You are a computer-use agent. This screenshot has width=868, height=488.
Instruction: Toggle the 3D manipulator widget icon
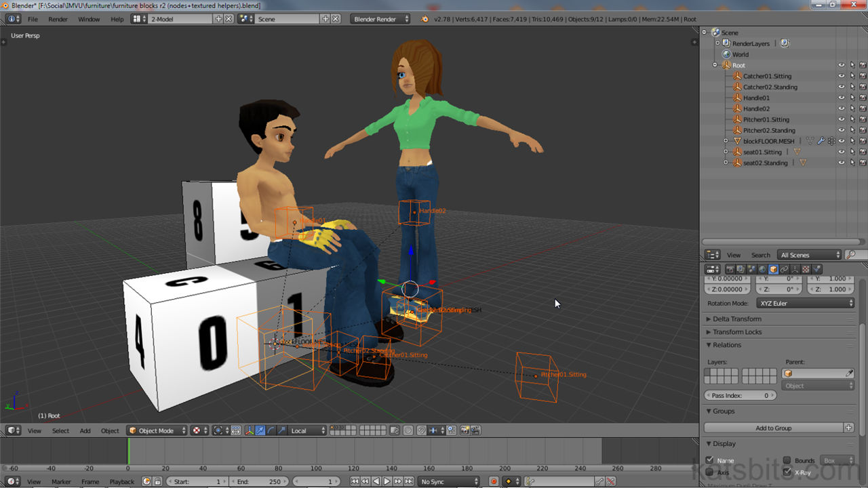click(x=249, y=430)
